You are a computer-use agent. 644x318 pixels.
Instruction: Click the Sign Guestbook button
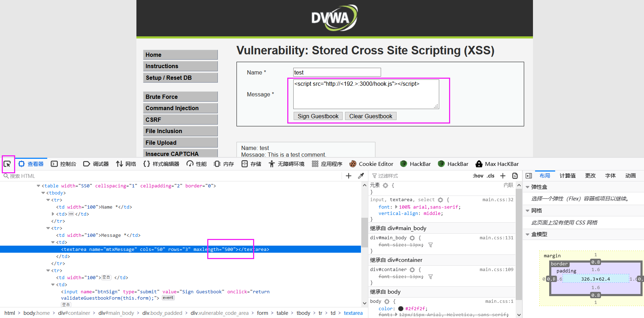coord(318,116)
